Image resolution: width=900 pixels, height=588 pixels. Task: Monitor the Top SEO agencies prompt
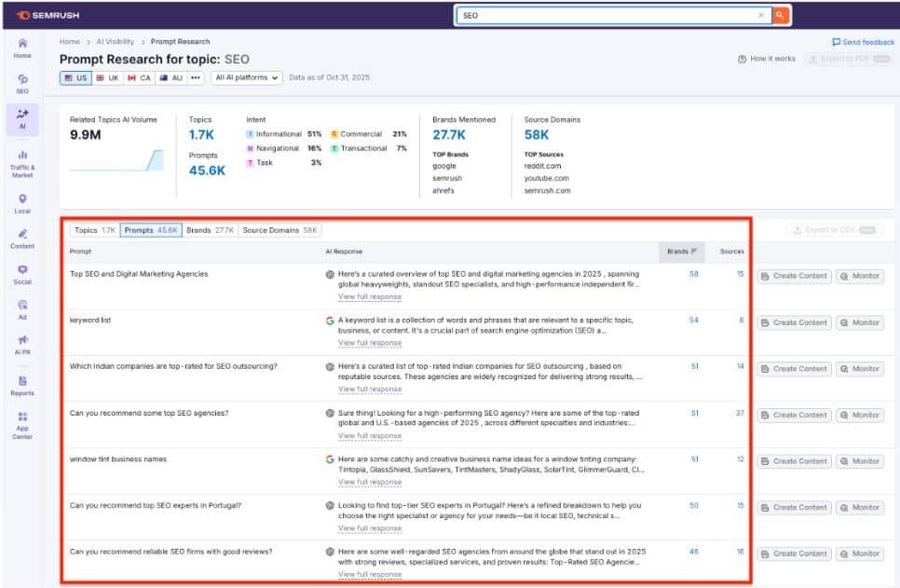click(860, 276)
